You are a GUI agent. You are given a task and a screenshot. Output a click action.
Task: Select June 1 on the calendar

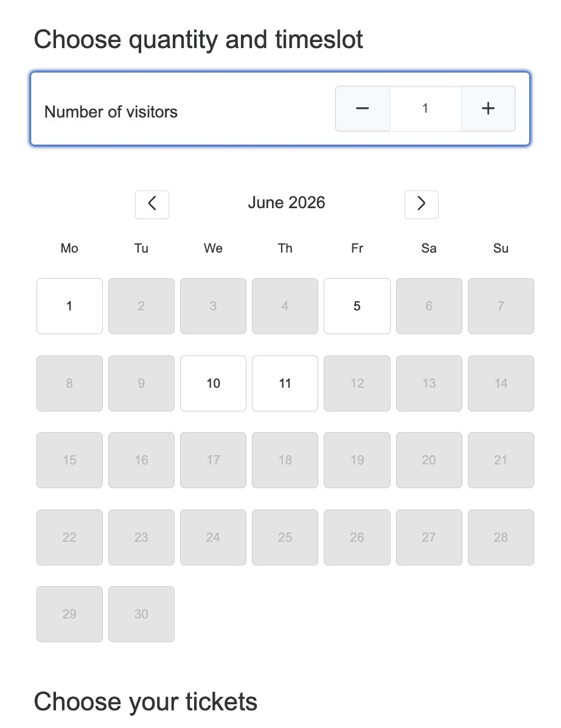click(69, 306)
